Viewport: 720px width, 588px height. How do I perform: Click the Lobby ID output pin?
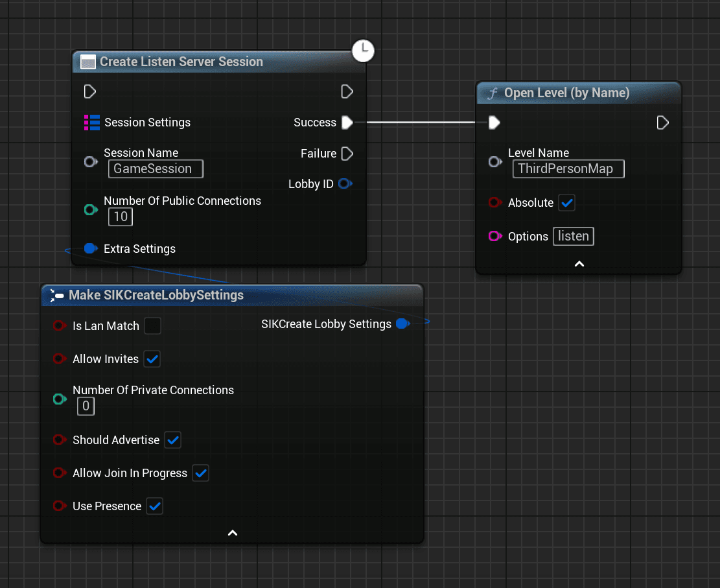(345, 184)
